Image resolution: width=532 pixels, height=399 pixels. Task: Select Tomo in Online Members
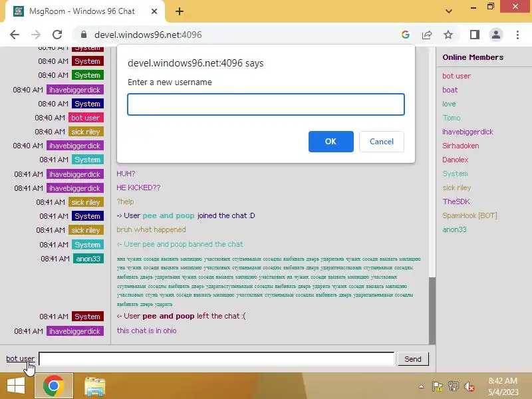pyautogui.click(x=452, y=118)
